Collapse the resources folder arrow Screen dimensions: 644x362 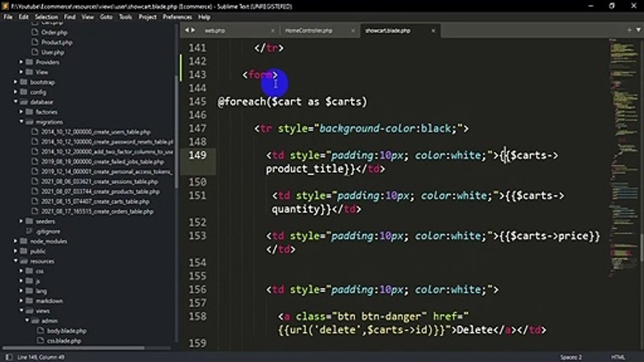pyautogui.click(x=16, y=261)
